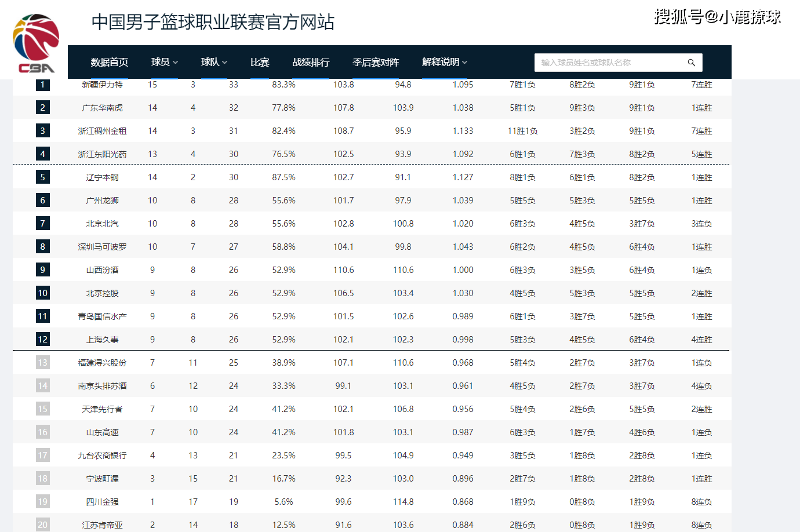The height and width of the screenshot is (532, 800).
Task: Click the grey rank 16 badge
Action: point(42,432)
